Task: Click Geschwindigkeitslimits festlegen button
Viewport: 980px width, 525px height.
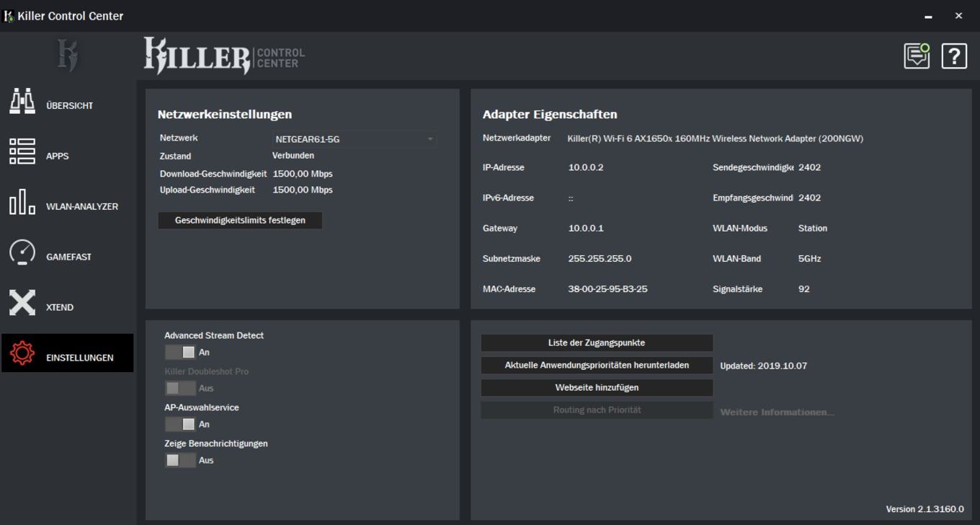Action: 240,221
